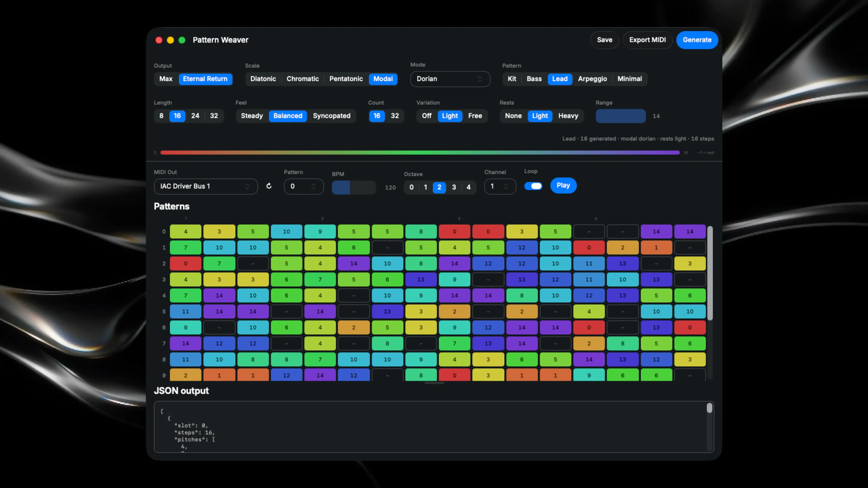This screenshot has width=868, height=488.
Task: Set Count to 32
Action: coord(395,116)
